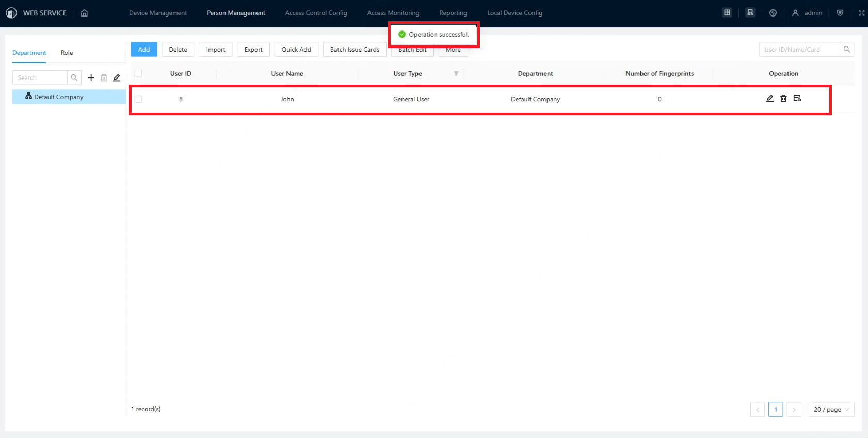The image size is (868, 438).
Task: Toggle the select-all checkbox in the table header
Action: [138, 73]
